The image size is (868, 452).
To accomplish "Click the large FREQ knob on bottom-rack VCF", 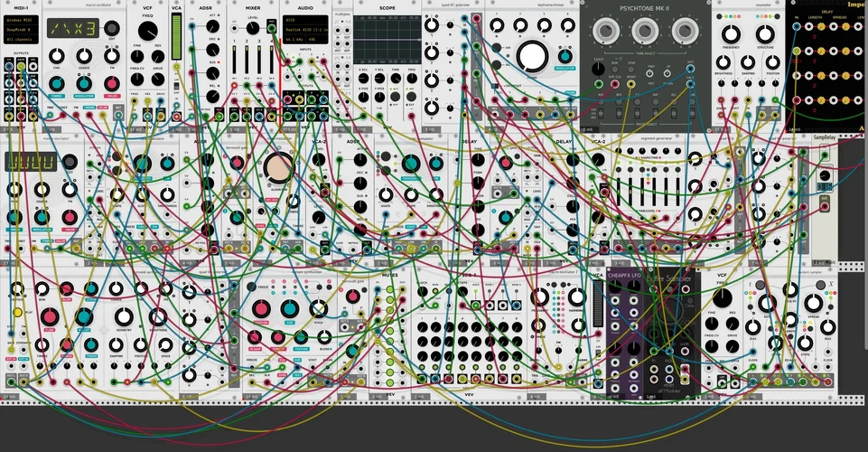I will 723,298.
